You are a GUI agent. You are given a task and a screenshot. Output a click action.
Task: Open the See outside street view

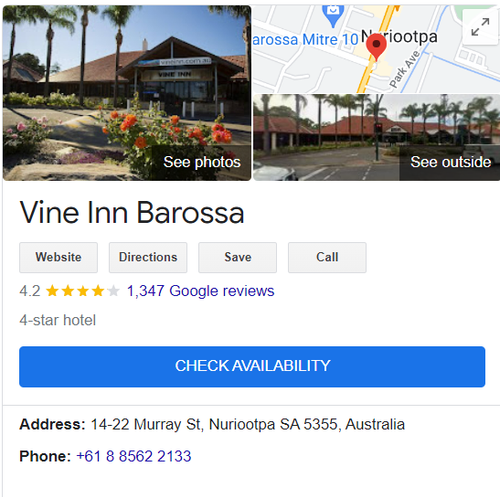tap(376, 138)
